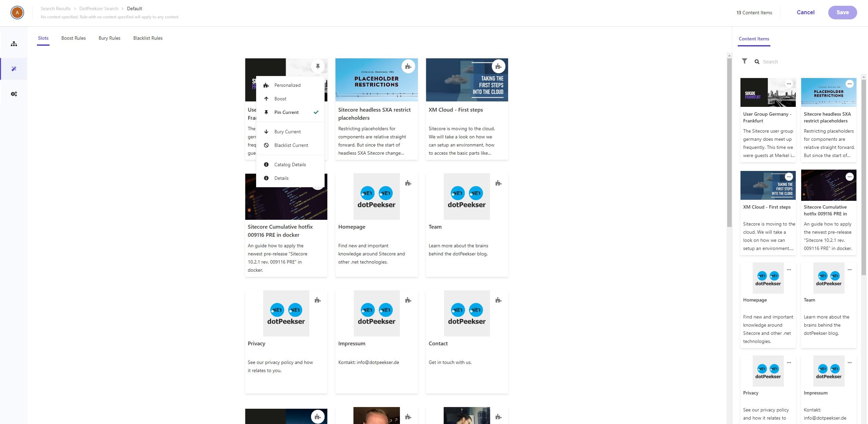Select the Content Items tab

click(x=754, y=39)
